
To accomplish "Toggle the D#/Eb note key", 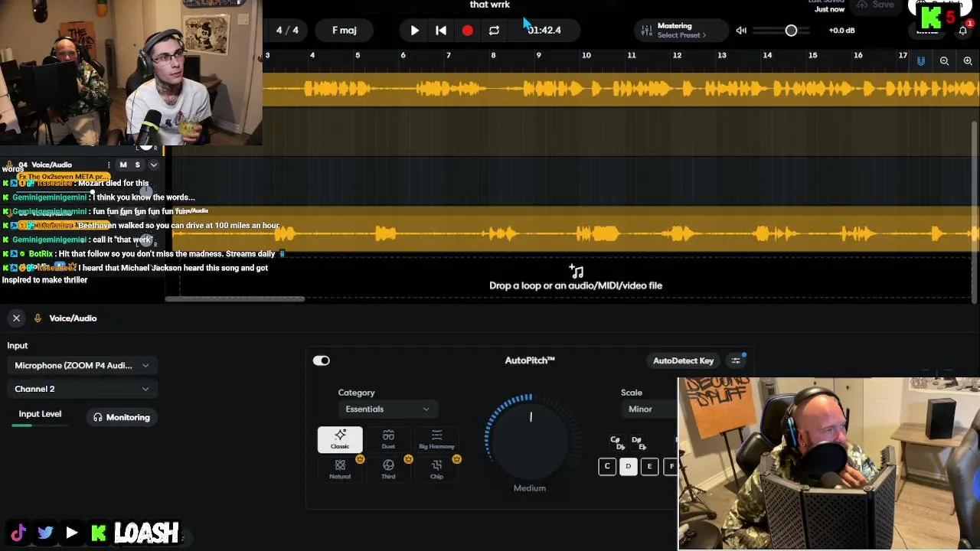I will (x=639, y=443).
